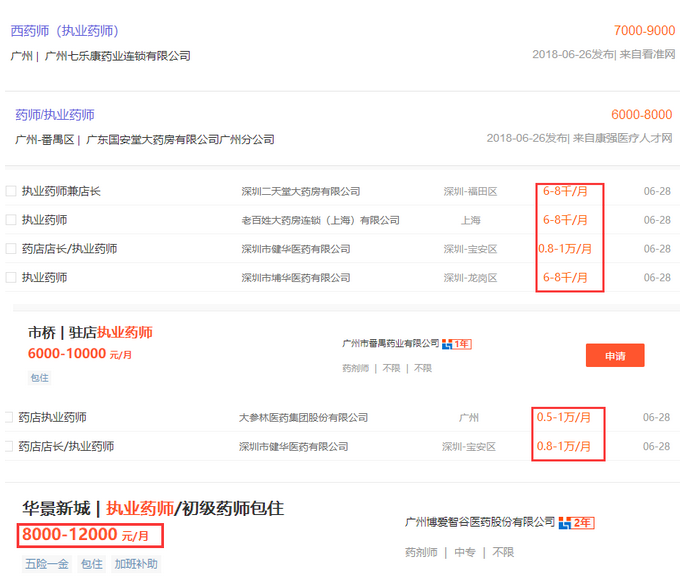Open 大参林医药集团股份有限公司 company

click(303, 418)
